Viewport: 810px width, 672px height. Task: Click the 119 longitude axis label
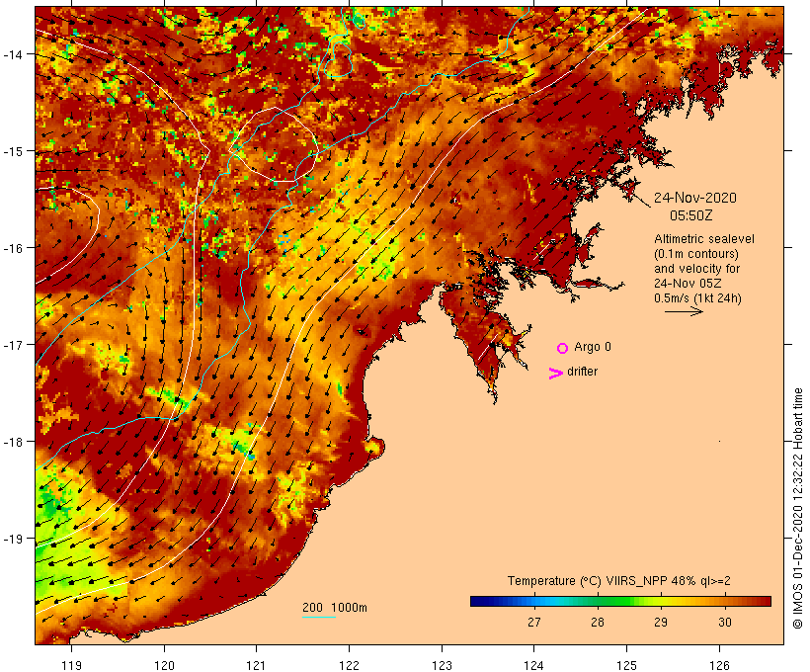(71, 665)
